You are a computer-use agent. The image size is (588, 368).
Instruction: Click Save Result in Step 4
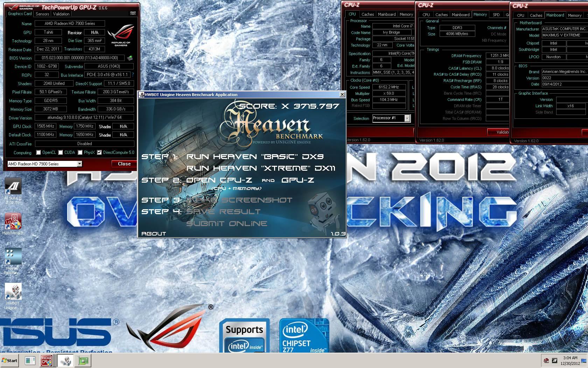click(x=223, y=212)
